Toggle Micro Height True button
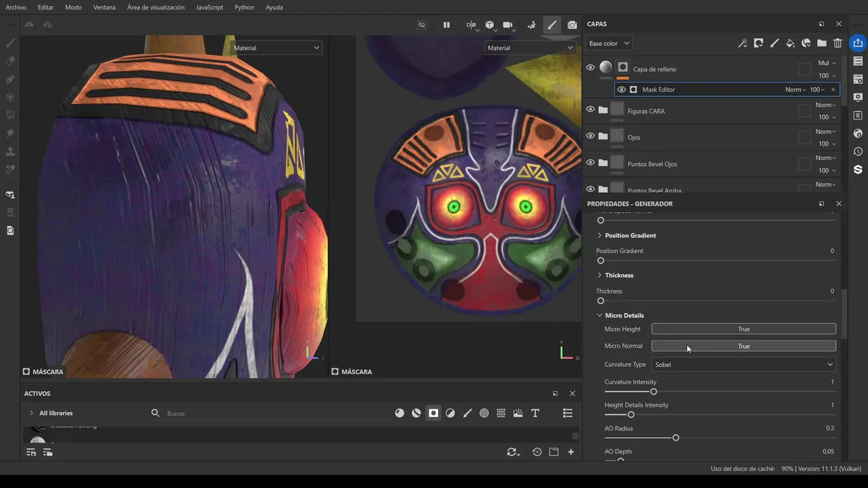This screenshot has width=868, height=488. click(743, 329)
